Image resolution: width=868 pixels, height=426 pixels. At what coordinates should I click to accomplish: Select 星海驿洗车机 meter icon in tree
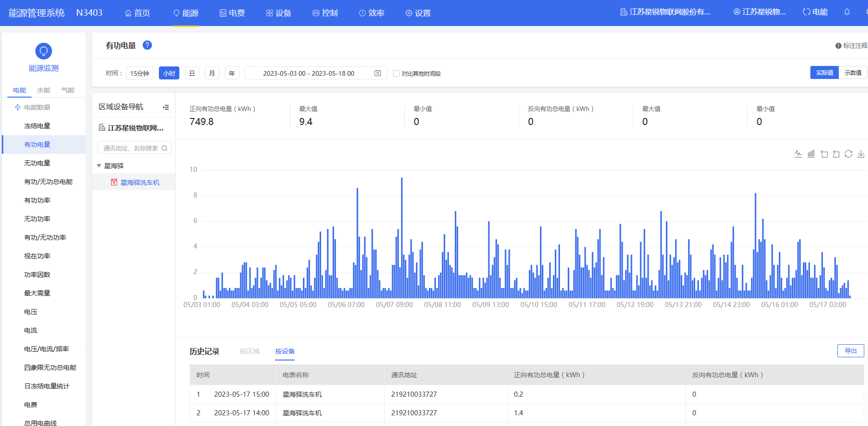tap(114, 182)
